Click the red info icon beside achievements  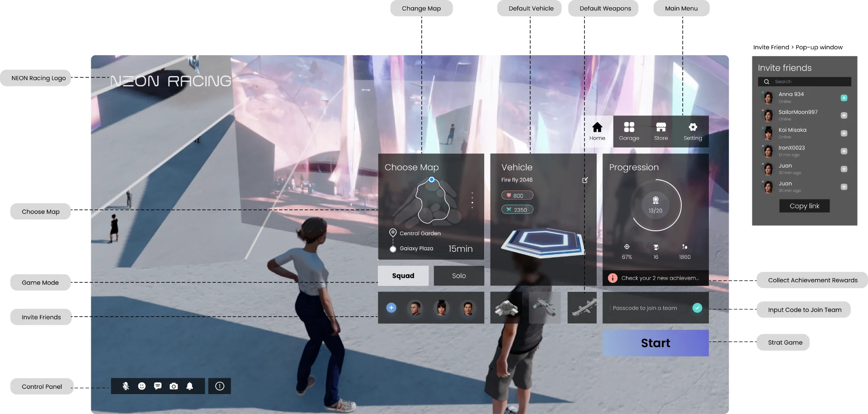pyautogui.click(x=613, y=278)
